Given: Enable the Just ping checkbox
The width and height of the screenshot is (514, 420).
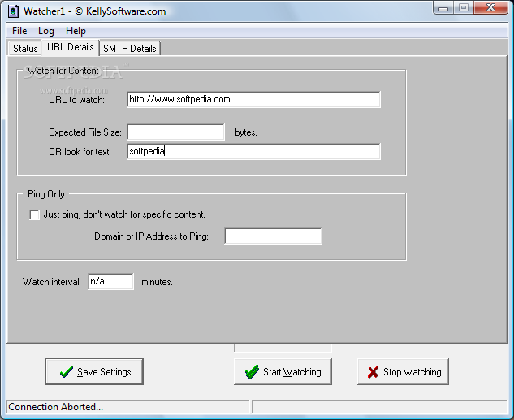Looking at the screenshot, I should coord(34,214).
